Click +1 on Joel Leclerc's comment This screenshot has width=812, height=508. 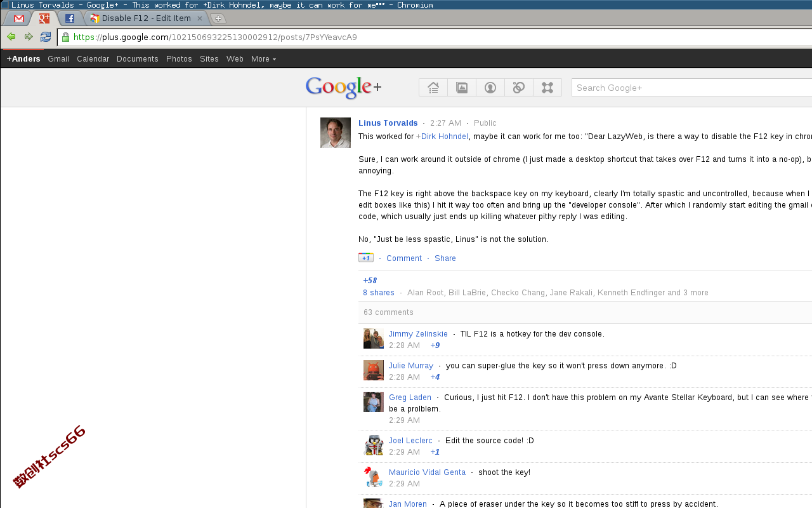[435, 452]
